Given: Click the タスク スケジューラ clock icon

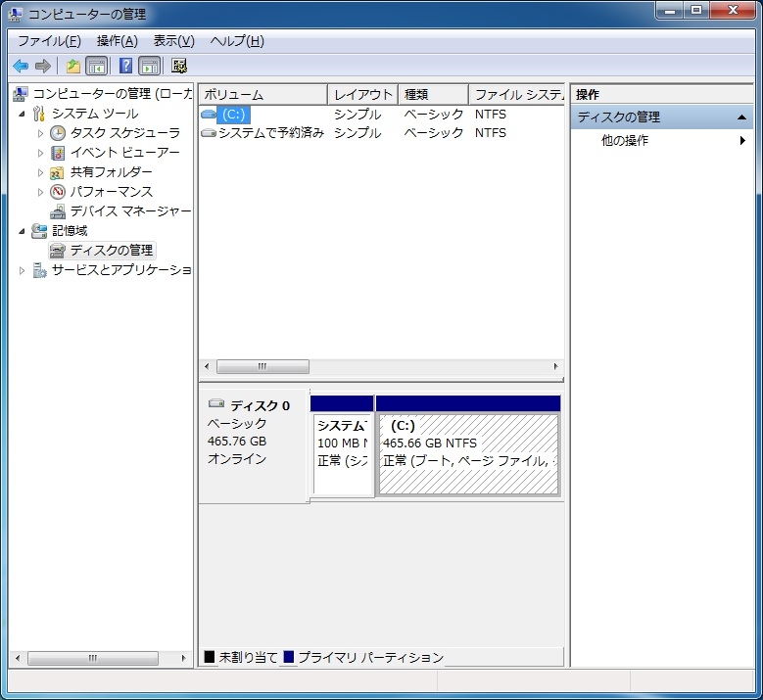Looking at the screenshot, I should tap(58, 133).
